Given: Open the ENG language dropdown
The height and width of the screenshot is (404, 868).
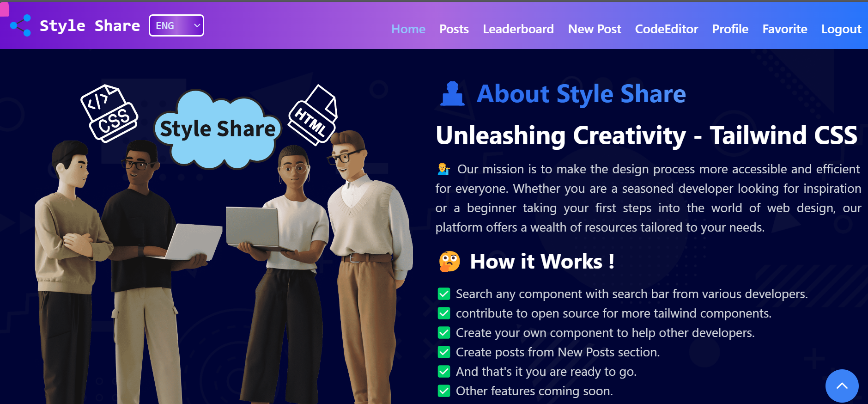Looking at the screenshot, I should [x=176, y=25].
